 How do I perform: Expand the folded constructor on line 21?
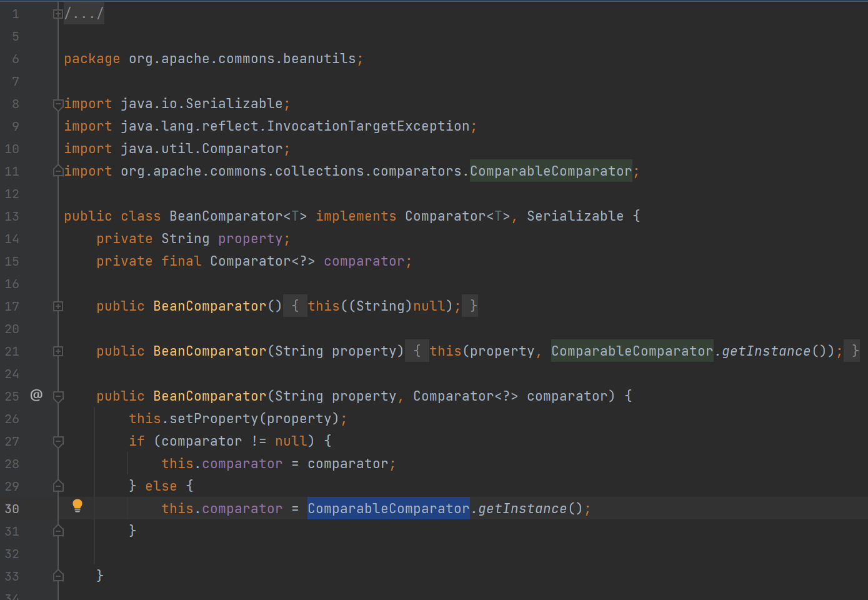pyautogui.click(x=57, y=351)
